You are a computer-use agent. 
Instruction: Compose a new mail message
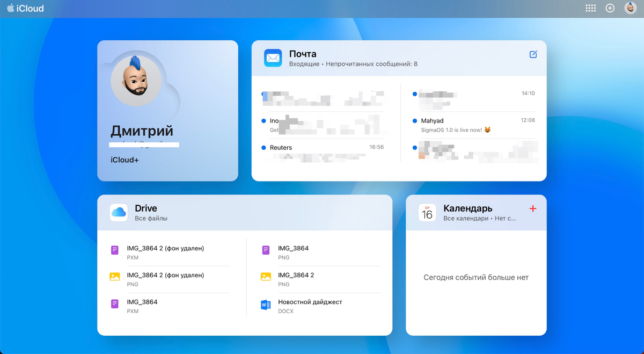(x=533, y=54)
